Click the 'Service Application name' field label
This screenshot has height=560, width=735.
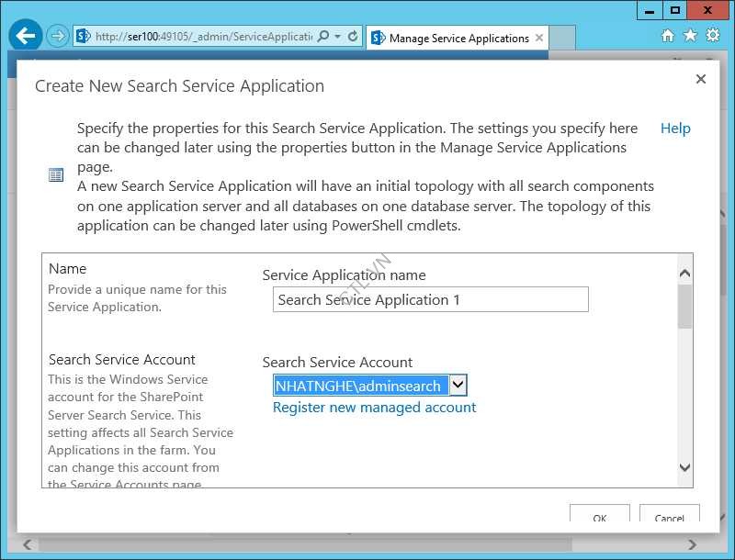pos(344,274)
